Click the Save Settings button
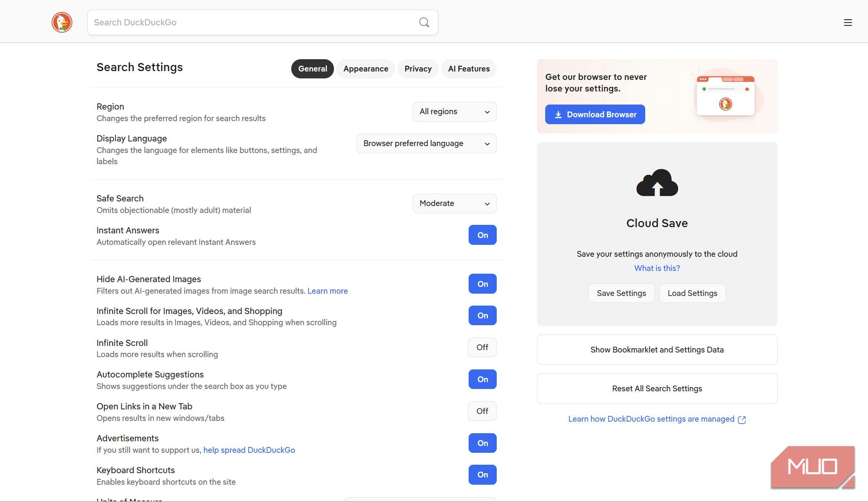Image resolution: width=868 pixels, height=502 pixels. click(621, 293)
